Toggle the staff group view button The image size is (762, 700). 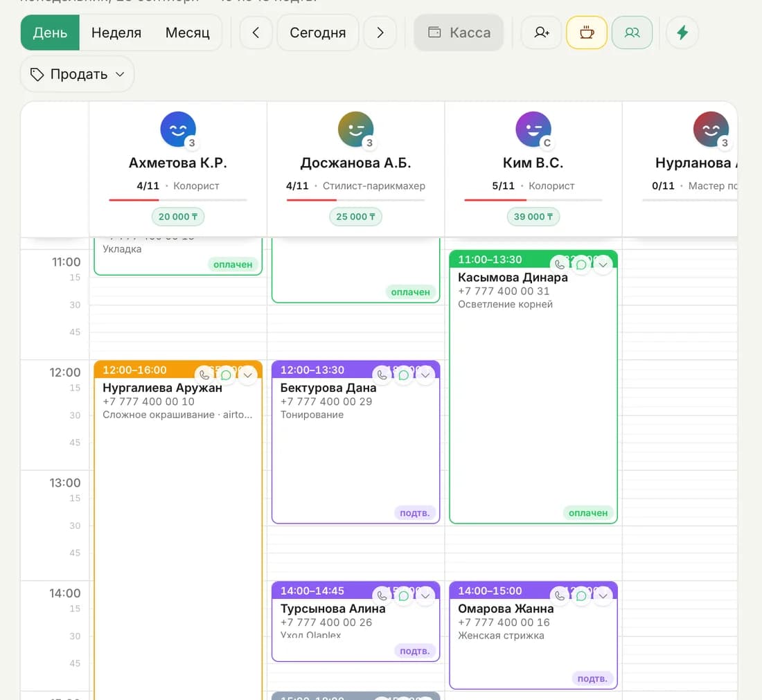(632, 33)
